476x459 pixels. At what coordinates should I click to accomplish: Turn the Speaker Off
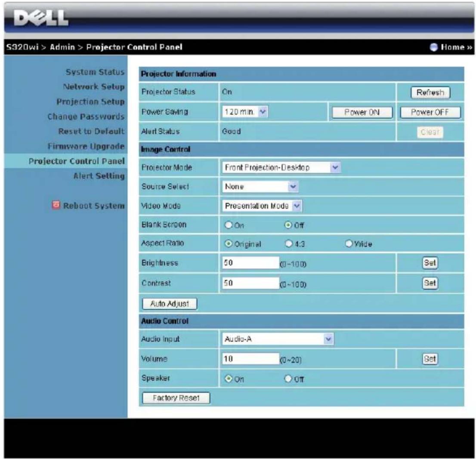[288, 379]
